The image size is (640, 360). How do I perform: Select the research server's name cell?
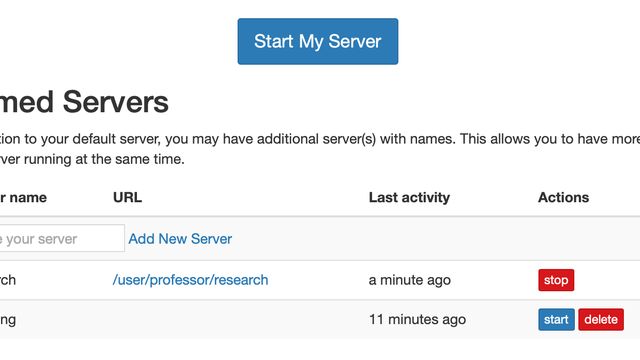click(x=8, y=280)
